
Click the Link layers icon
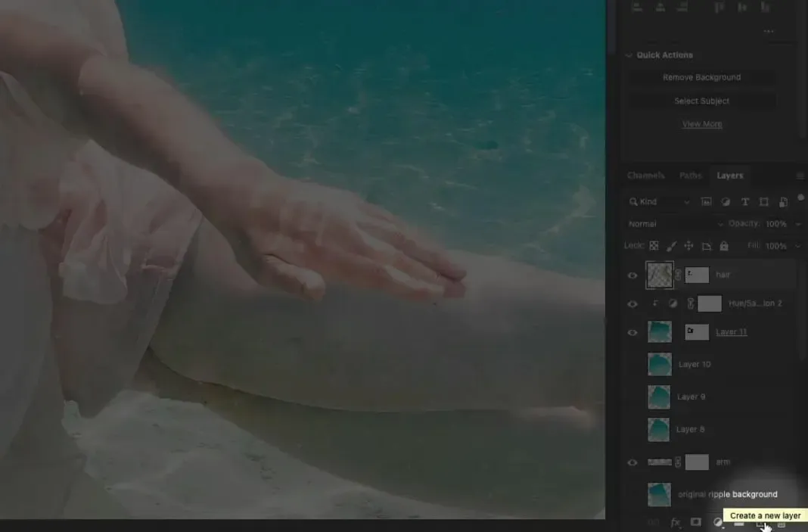tap(654, 522)
